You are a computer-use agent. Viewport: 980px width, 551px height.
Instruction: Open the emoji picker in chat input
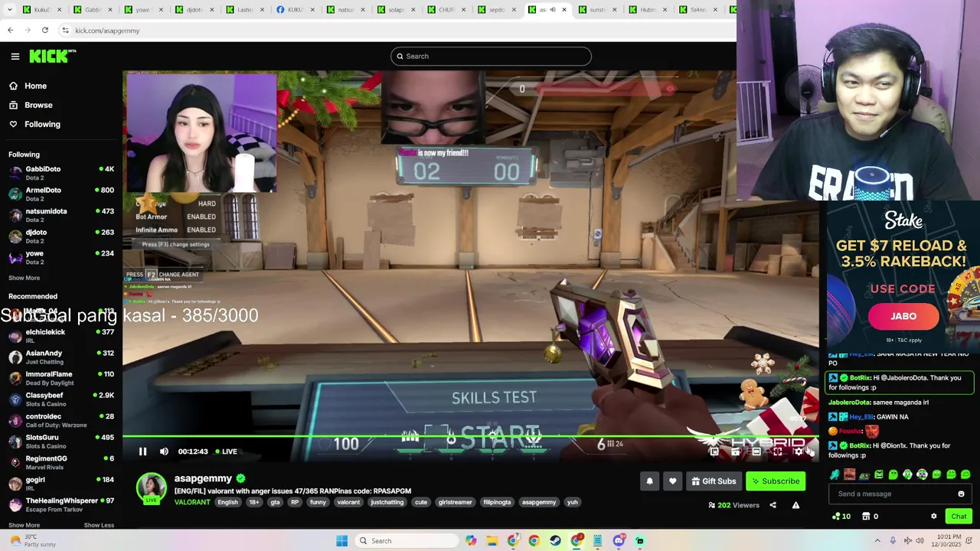pos(961,494)
